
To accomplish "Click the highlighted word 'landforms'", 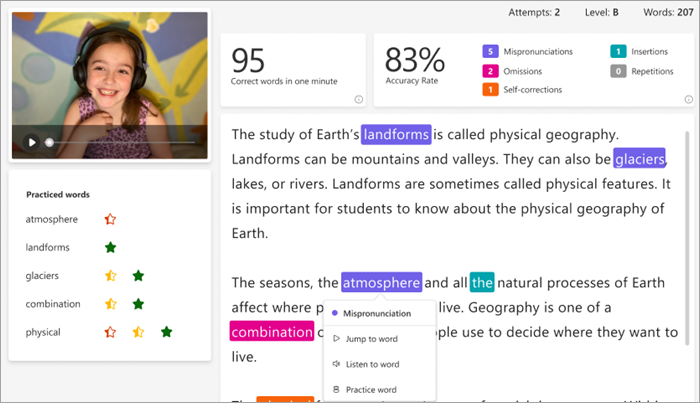I will (x=396, y=134).
